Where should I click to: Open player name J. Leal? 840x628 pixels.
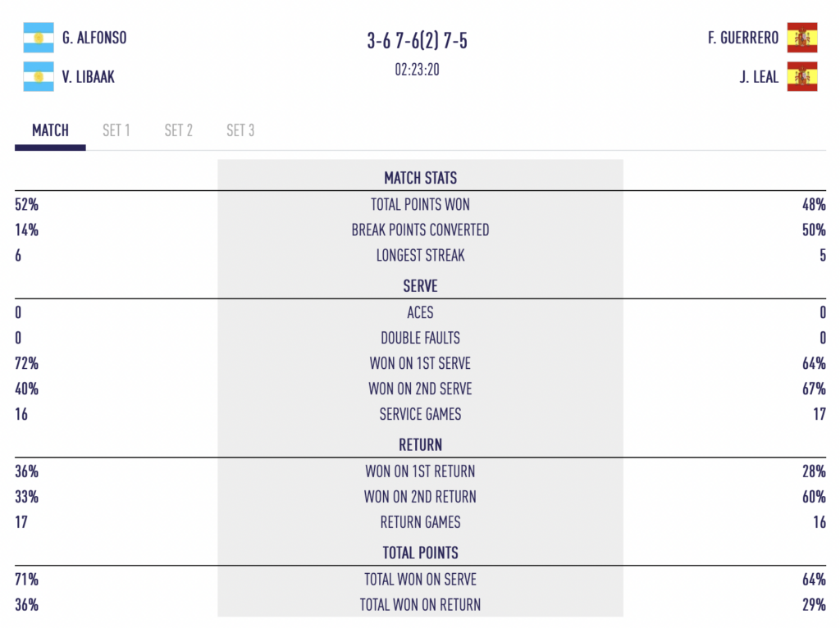pos(759,77)
